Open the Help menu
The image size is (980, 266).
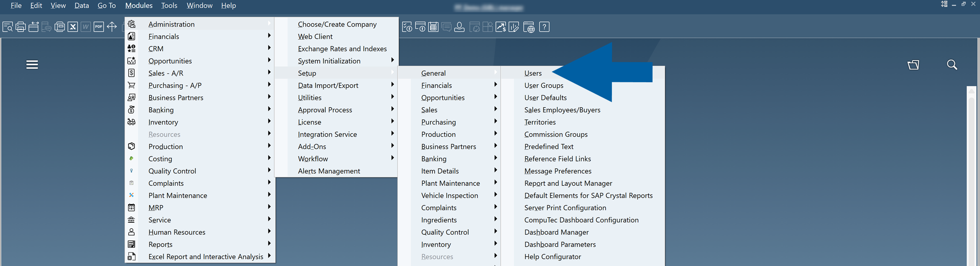tap(228, 6)
